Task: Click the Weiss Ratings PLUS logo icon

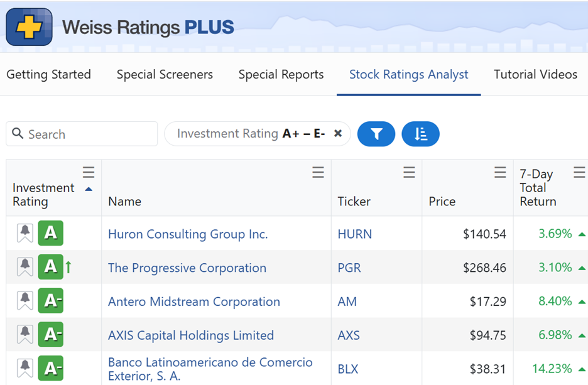Action: 29,28
